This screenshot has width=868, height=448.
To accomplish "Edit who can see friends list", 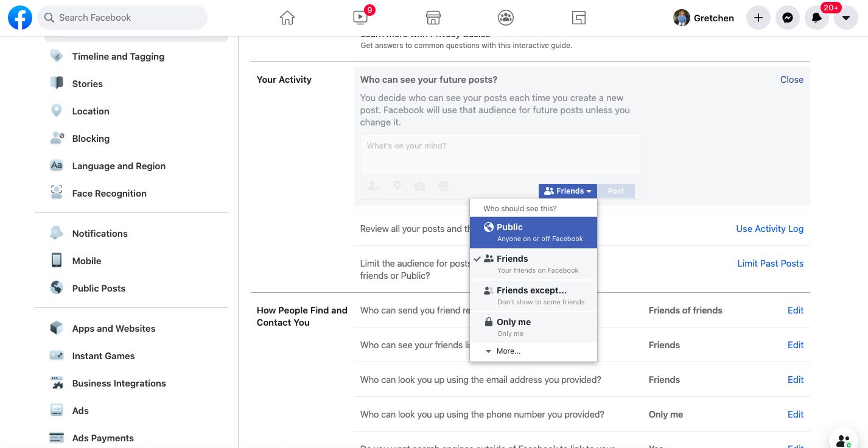I will click(x=795, y=345).
